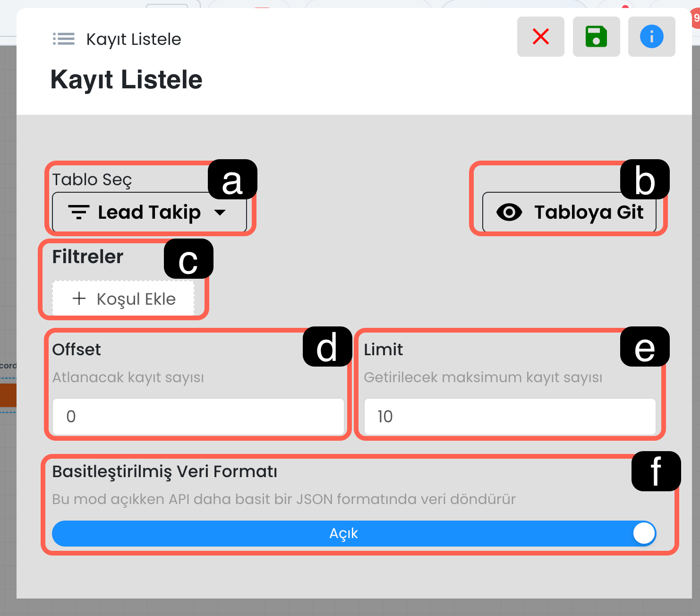Image resolution: width=700 pixels, height=616 pixels.
Task: Focus the Limit input showing 10
Action: [510, 416]
